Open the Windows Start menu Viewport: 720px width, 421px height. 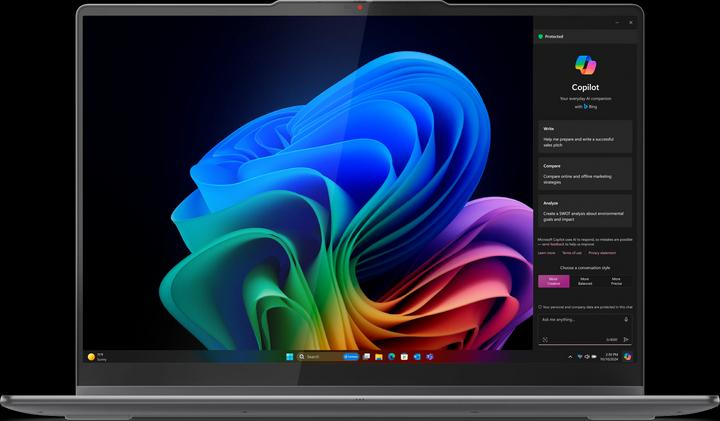[x=290, y=357]
